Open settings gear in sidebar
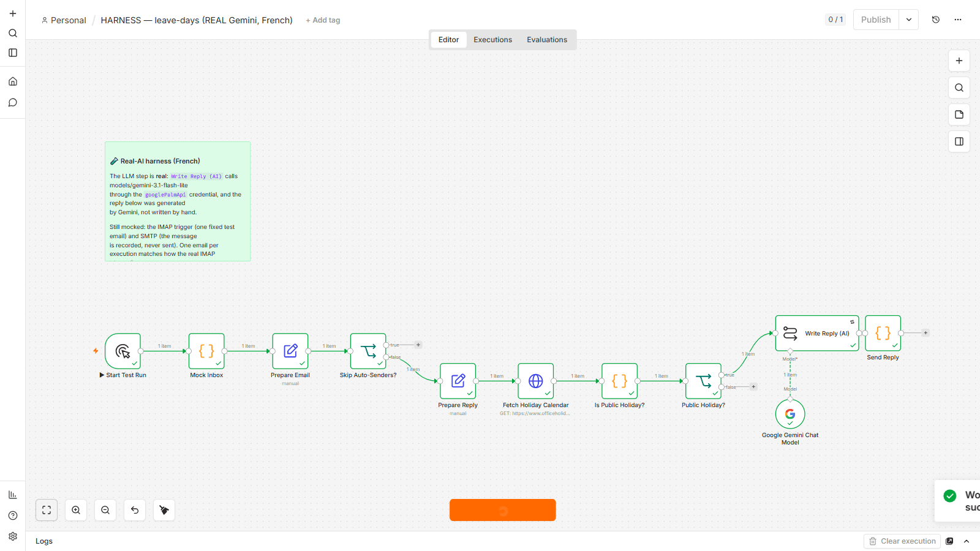The image size is (980, 551). click(13, 536)
